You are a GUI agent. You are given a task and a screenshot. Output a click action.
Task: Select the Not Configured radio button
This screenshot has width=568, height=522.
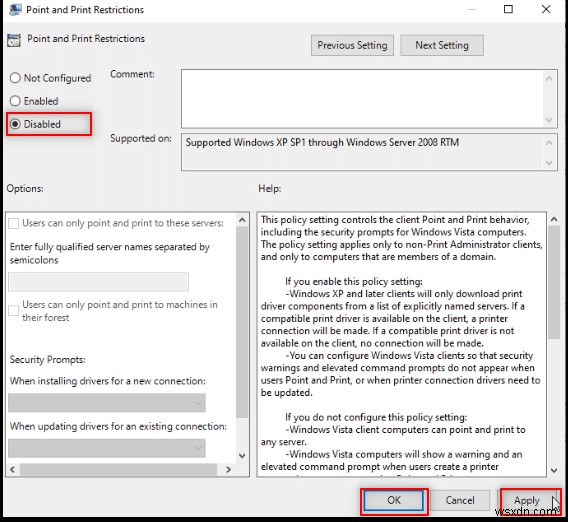15,78
